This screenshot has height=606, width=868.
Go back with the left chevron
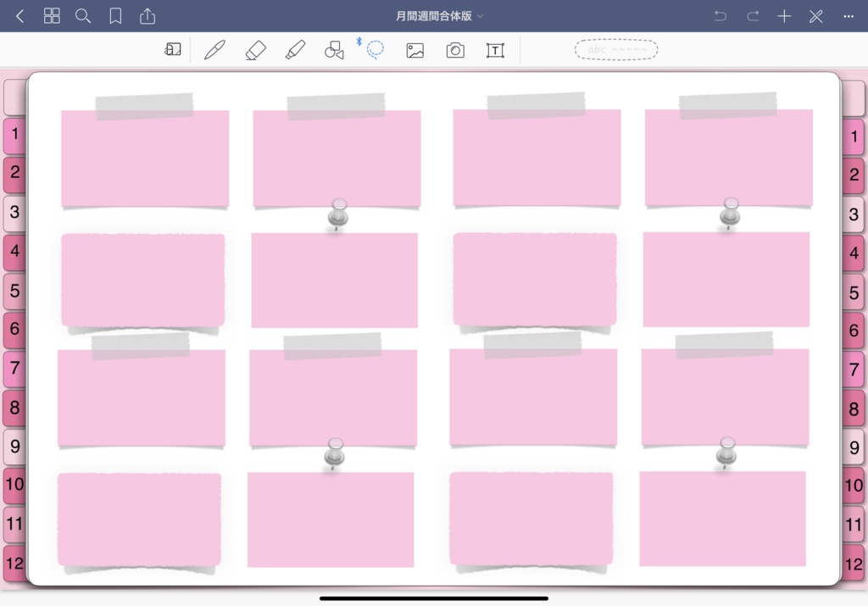[x=20, y=16]
